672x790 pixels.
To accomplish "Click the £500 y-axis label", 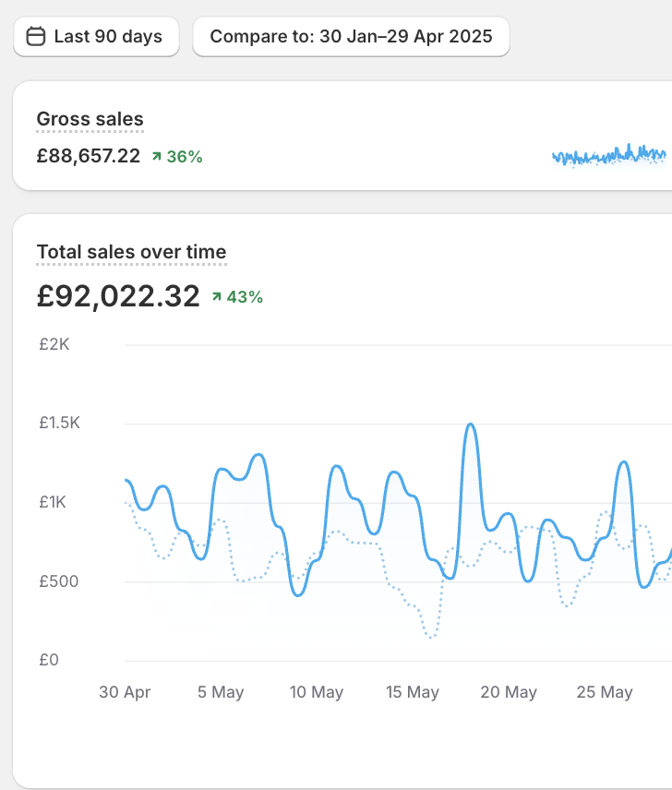I will click(x=60, y=581).
